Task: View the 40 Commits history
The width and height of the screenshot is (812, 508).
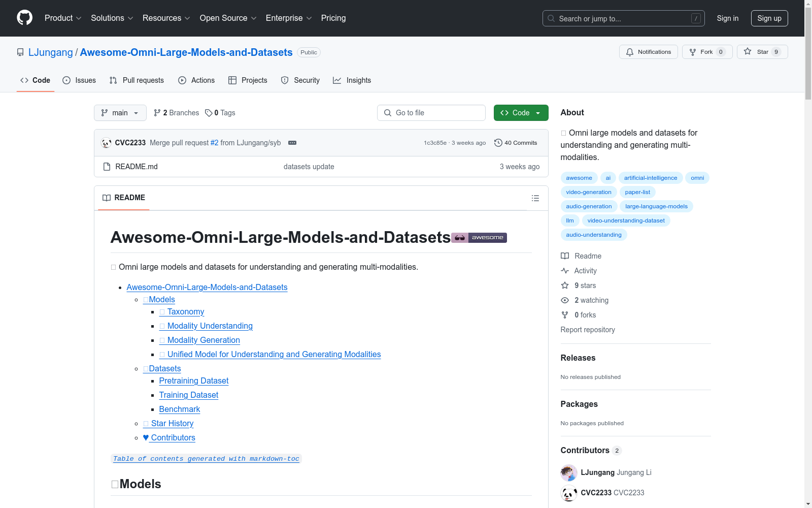Action: pos(516,143)
